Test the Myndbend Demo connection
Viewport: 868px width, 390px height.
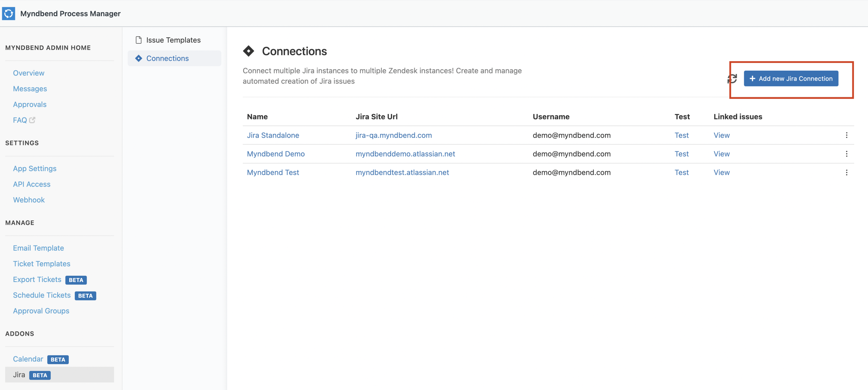point(681,154)
